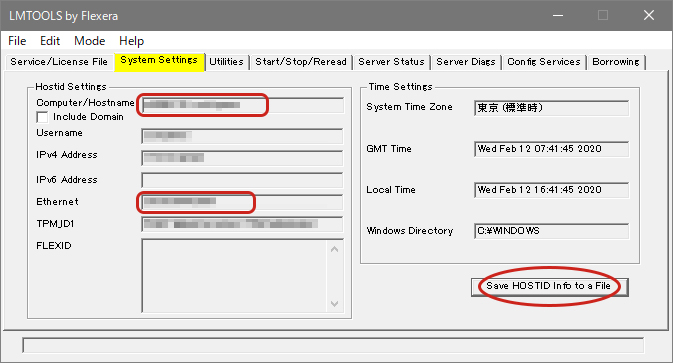This screenshot has width=673, height=363.
Task: Click FLEXID scrollbar up arrow
Action: coord(335,249)
